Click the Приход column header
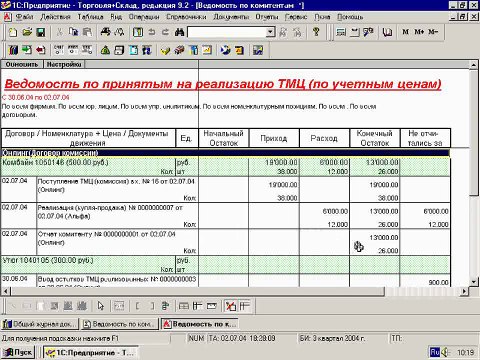The width and height of the screenshot is (480, 360). pyautogui.click(x=274, y=138)
